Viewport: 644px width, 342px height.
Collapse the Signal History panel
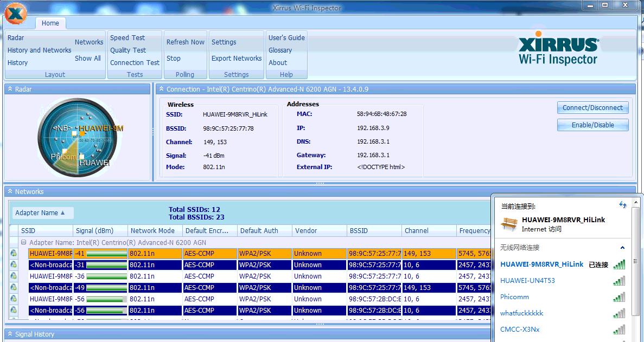(10, 334)
